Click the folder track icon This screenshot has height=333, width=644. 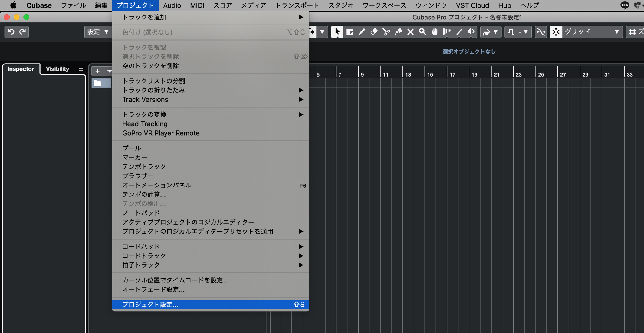(x=97, y=83)
